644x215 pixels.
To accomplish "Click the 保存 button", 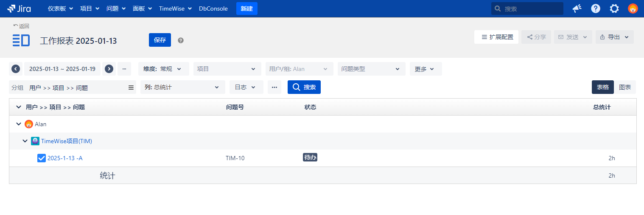I will (x=160, y=40).
